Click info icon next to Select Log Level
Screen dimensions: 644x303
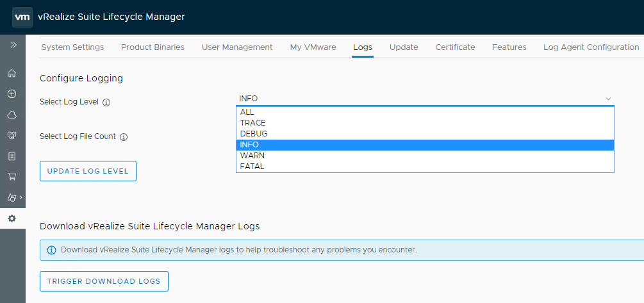(x=106, y=102)
